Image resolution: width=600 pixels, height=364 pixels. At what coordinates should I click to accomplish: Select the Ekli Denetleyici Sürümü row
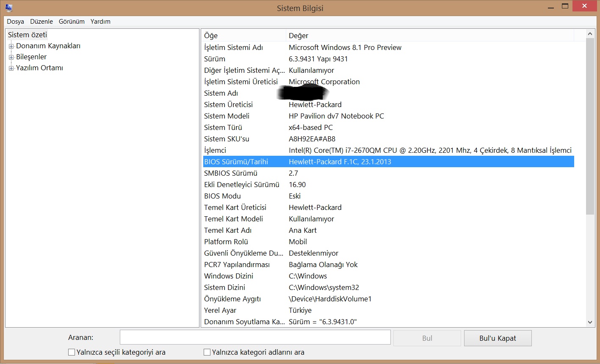click(x=389, y=185)
